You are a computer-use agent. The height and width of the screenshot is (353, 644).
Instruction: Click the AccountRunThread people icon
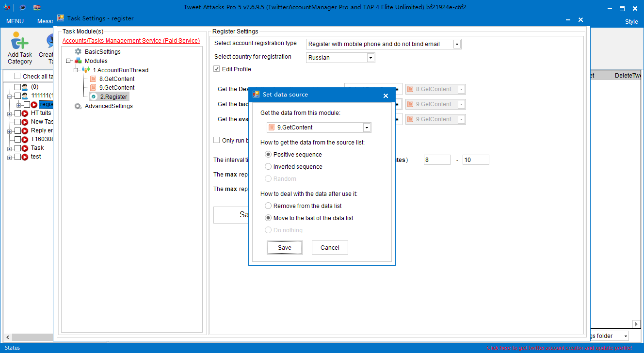[x=86, y=70]
